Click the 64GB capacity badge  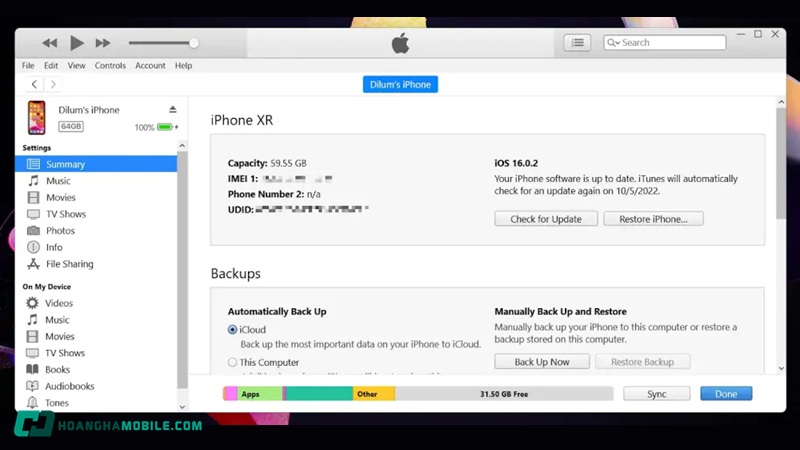pos(71,127)
